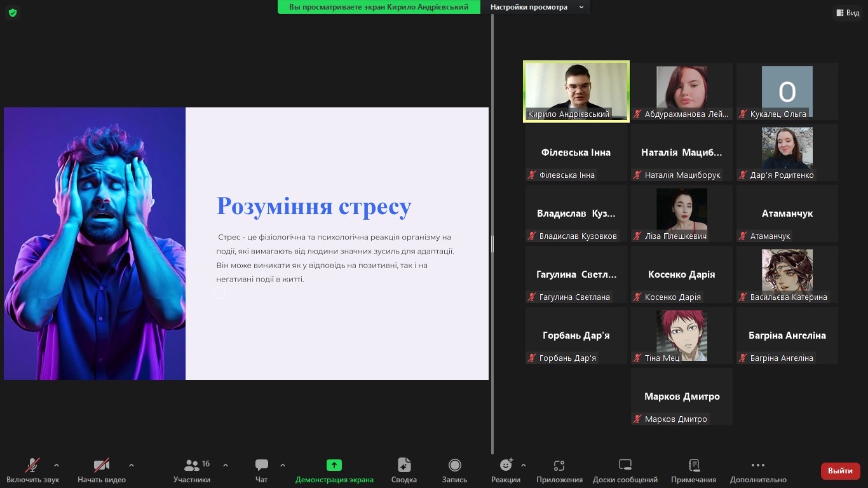The height and width of the screenshot is (488, 868).
Task: Select Абдурахманова Лей video tile
Action: click(682, 91)
